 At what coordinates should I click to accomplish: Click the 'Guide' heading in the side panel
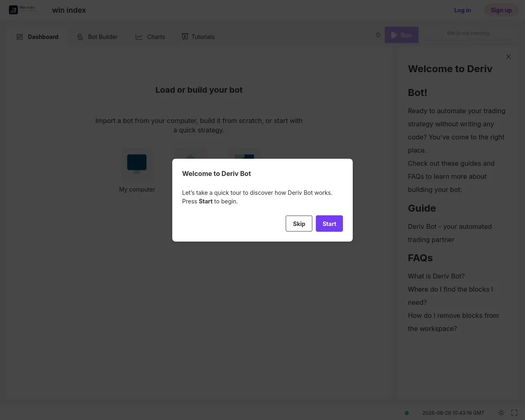422,208
